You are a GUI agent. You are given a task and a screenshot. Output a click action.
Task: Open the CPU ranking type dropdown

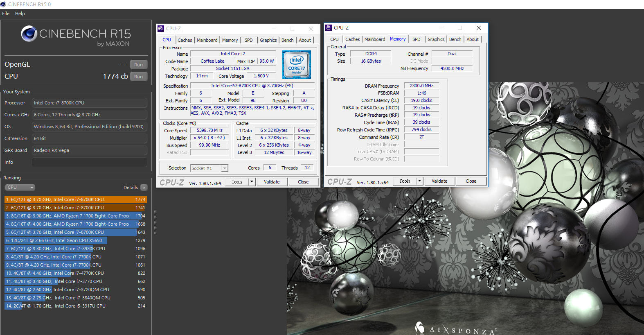(x=20, y=187)
